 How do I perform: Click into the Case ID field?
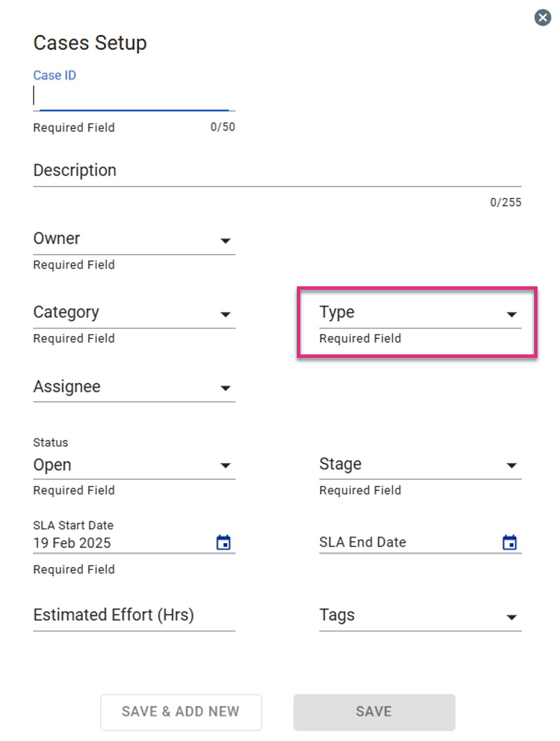click(134, 96)
